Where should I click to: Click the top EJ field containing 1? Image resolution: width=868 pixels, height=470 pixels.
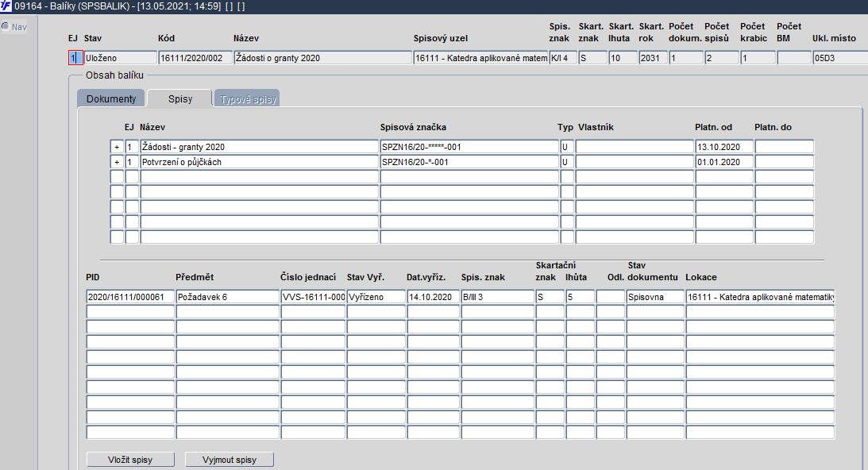75,58
